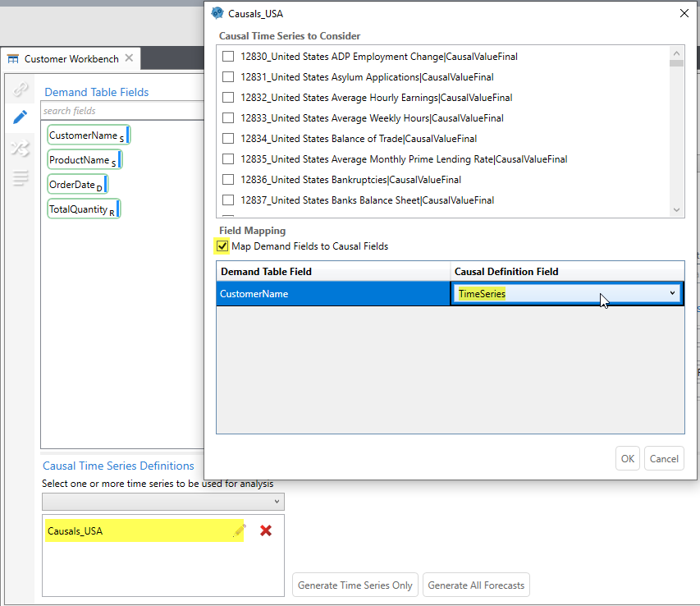
Task: Click the list lines icon in sidebar
Action: [x=21, y=178]
